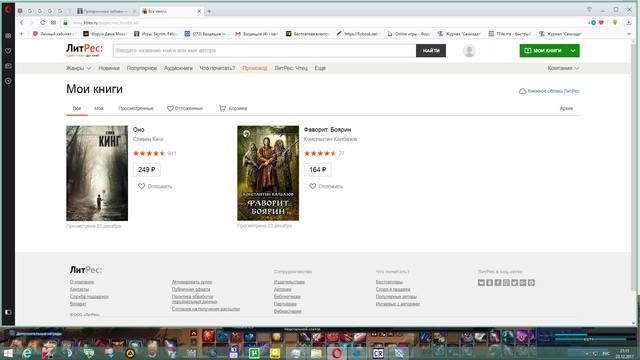Open Speed Dial in the Opera sidebar

click(8, 36)
